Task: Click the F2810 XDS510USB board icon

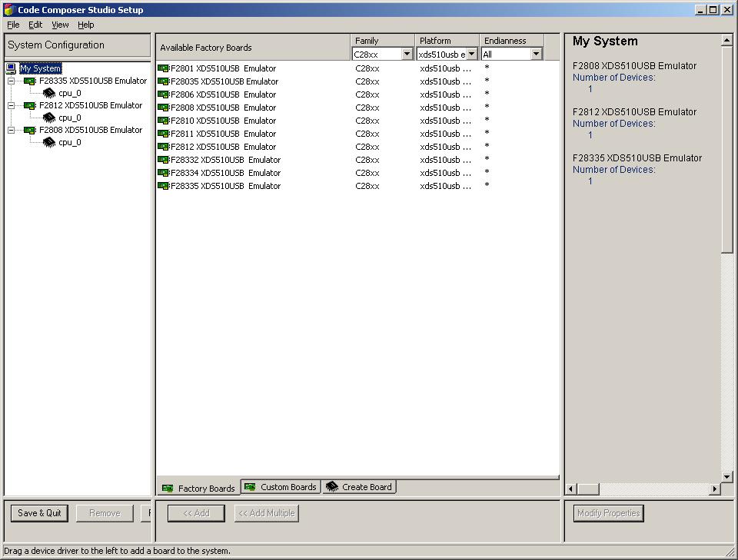Action: [x=163, y=121]
